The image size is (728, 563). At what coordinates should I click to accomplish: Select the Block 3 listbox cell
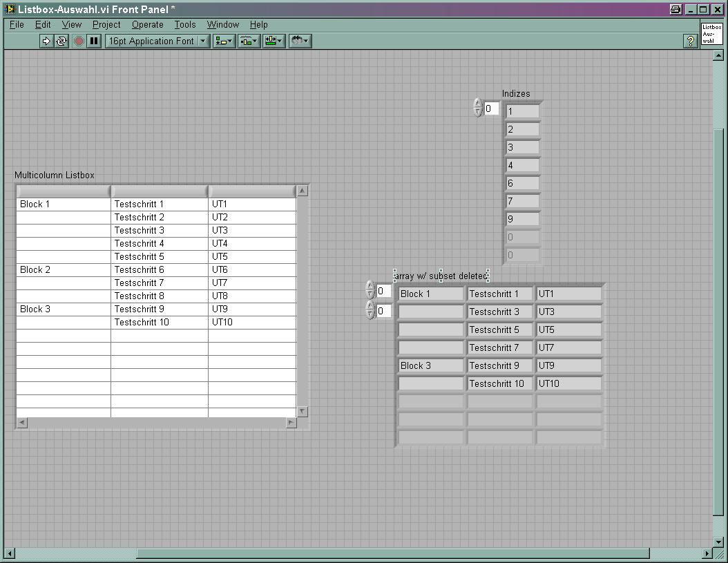click(64, 309)
